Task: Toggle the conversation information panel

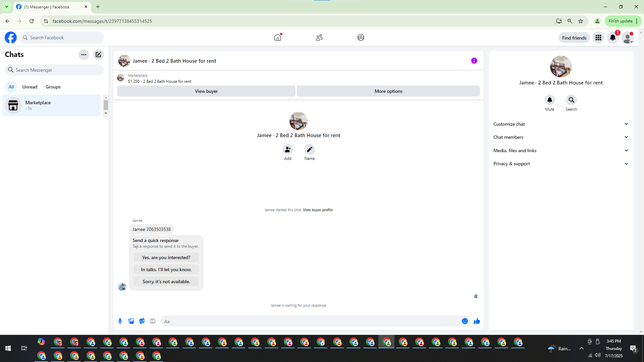Action: tap(474, 61)
